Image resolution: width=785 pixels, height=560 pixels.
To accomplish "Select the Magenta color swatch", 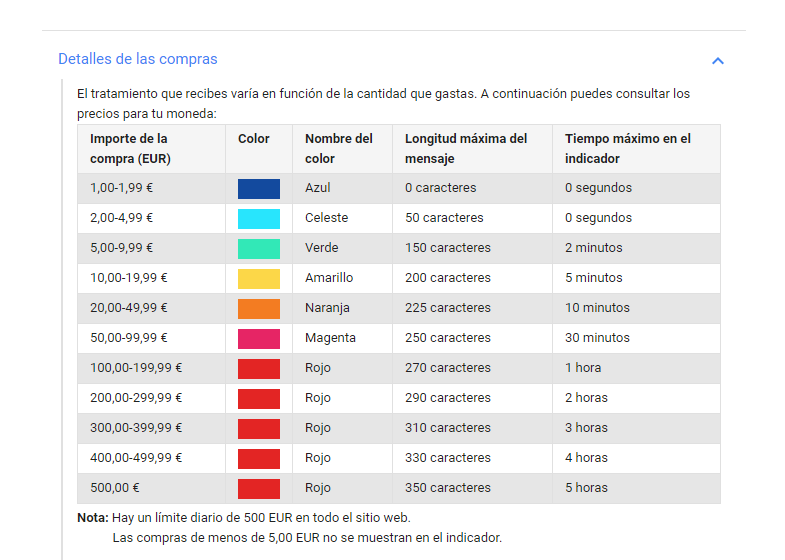I will pos(258,338).
